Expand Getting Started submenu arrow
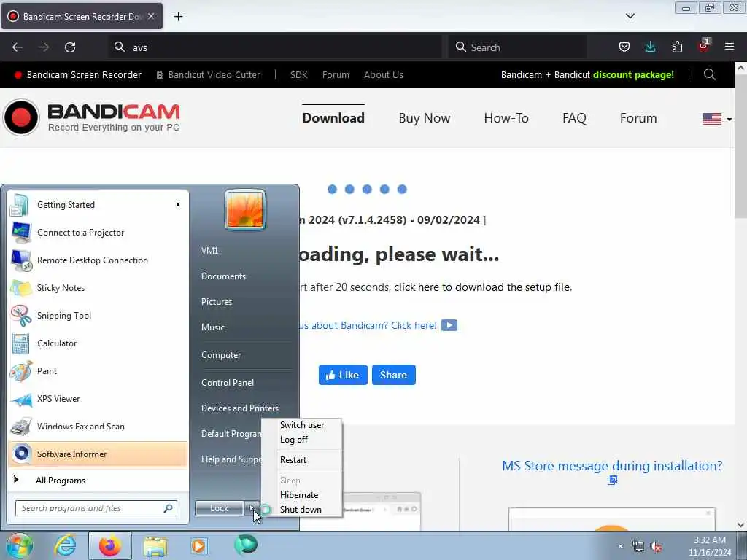This screenshot has width=747, height=560. pyautogui.click(x=178, y=205)
